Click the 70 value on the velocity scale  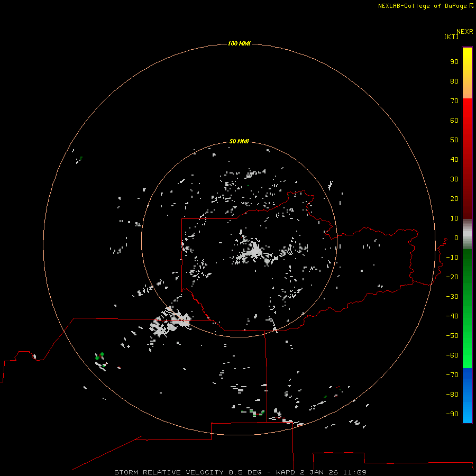(454, 101)
